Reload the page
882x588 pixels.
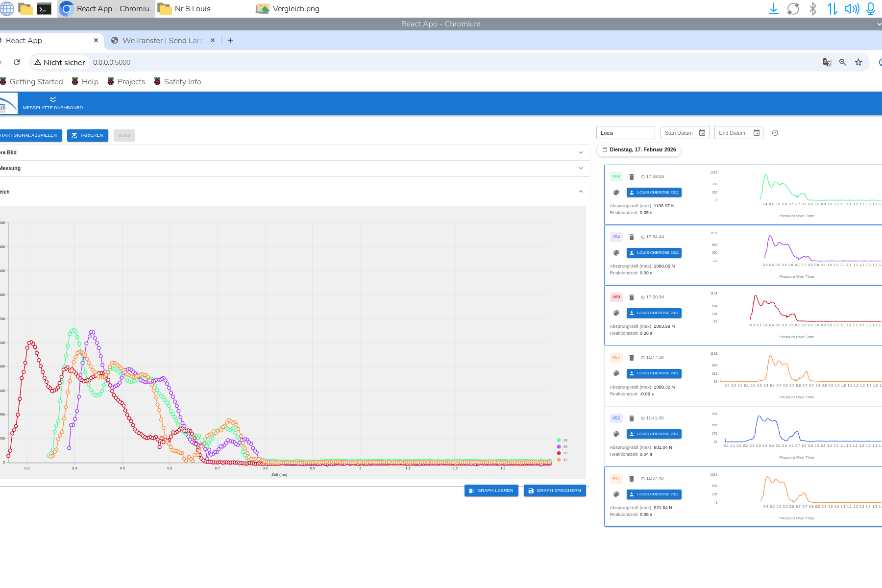[x=17, y=62]
